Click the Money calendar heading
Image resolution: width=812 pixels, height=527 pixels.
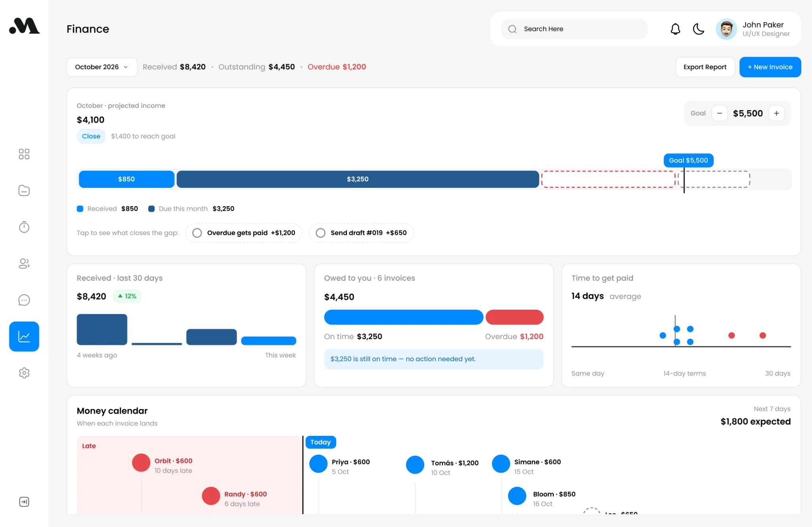point(112,411)
